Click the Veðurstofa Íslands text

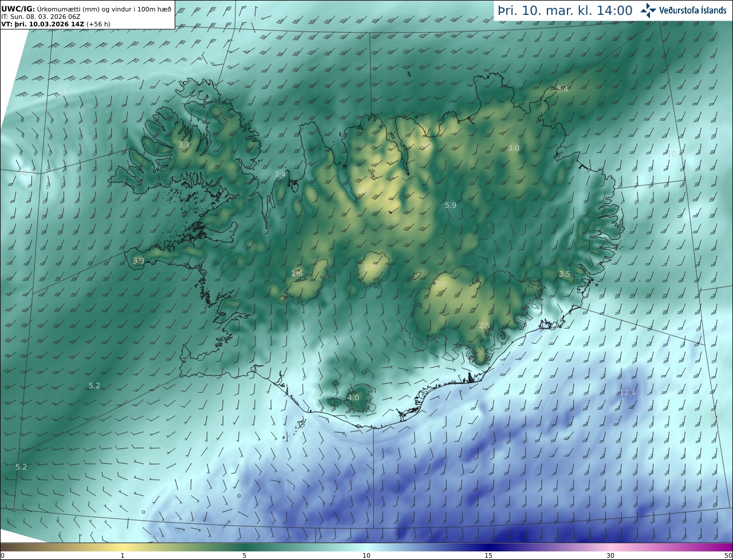[x=693, y=10]
